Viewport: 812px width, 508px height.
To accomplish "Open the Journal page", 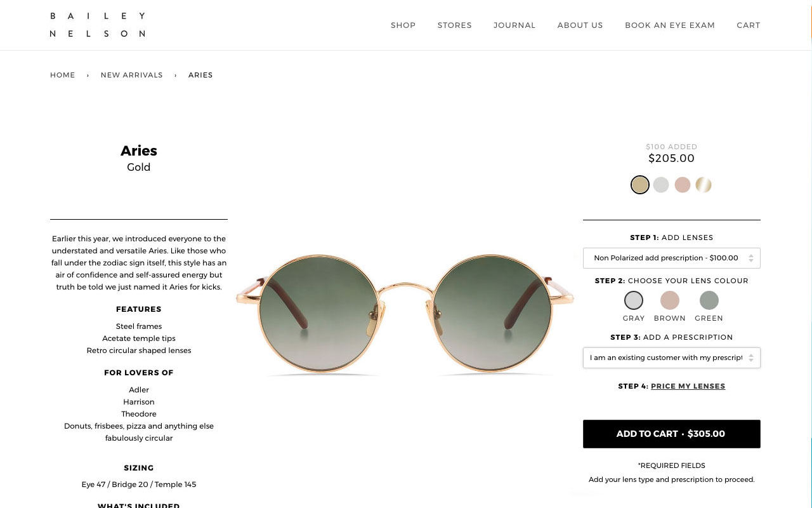I will 514,25.
